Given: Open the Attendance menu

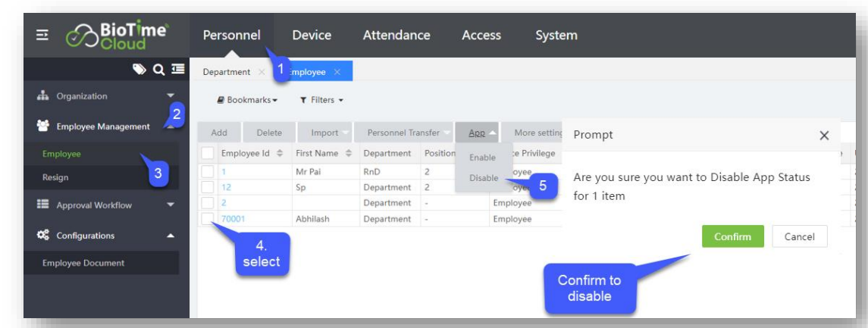Looking at the screenshot, I should (x=396, y=36).
